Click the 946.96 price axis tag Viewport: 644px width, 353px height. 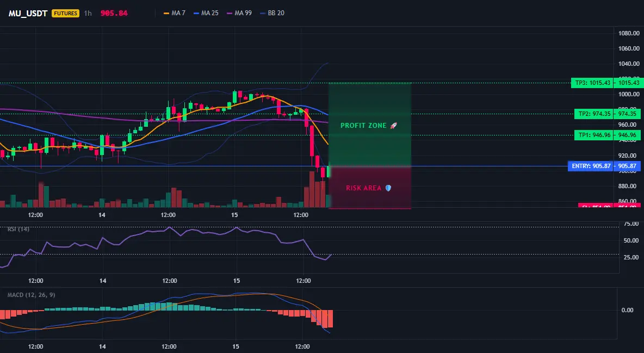(x=627, y=135)
